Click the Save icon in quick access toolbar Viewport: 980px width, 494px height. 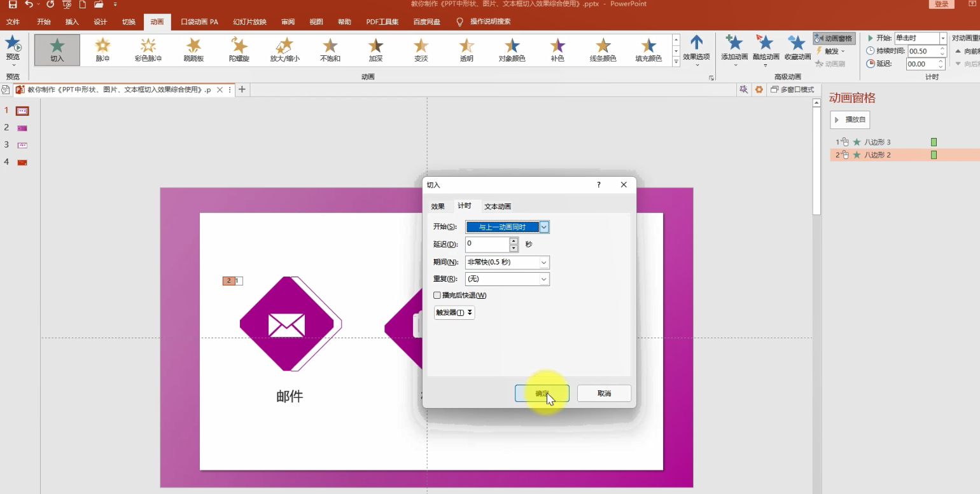pyautogui.click(x=13, y=4)
